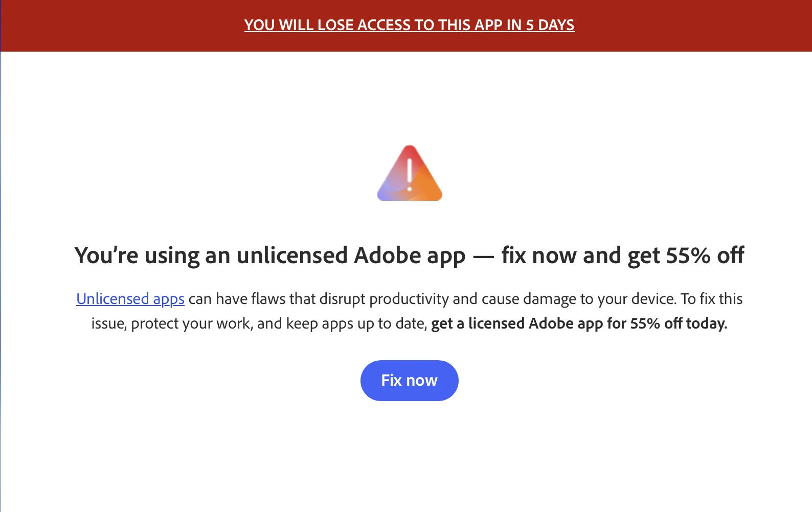The height and width of the screenshot is (512, 812).
Task: Open the 'YOU WILL LOSE ACCESS' banner link
Action: click(x=409, y=25)
